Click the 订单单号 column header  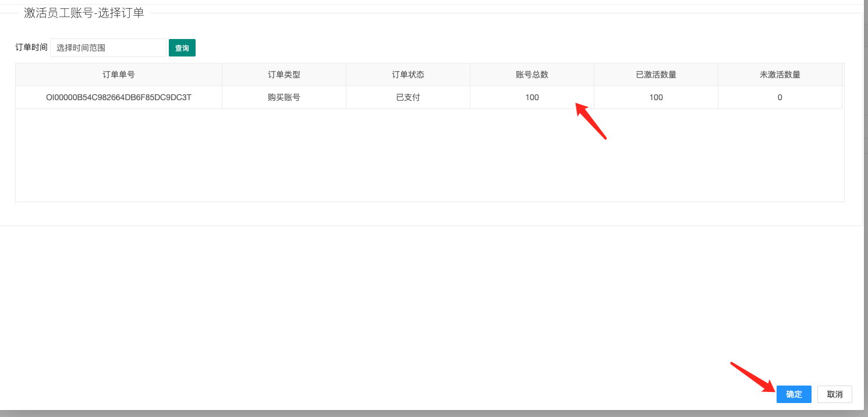tap(119, 75)
